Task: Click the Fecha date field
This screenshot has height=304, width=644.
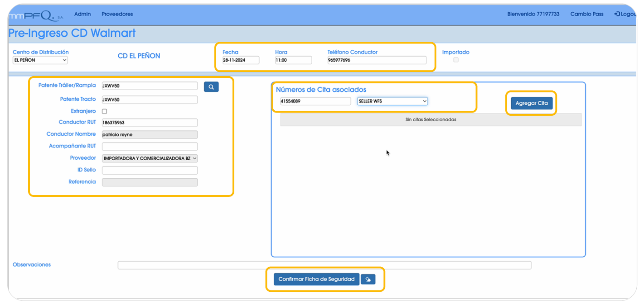Action: [241, 60]
